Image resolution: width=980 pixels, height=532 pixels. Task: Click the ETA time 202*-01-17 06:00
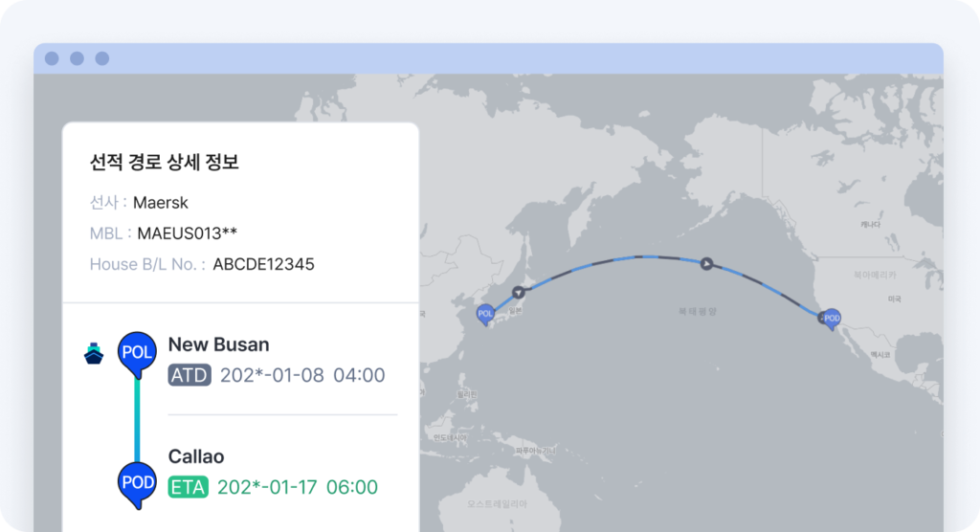[x=298, y=487]
